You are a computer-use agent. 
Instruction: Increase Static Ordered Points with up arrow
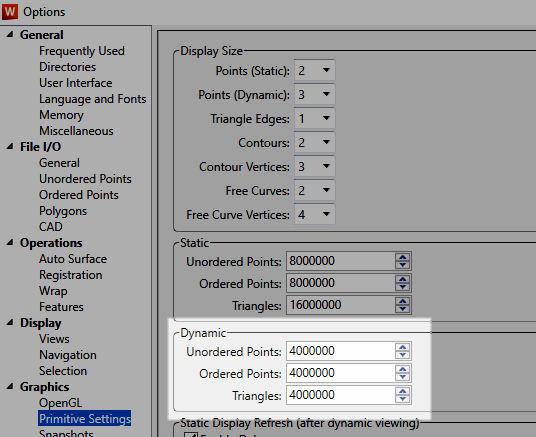(x=403, y=279)
